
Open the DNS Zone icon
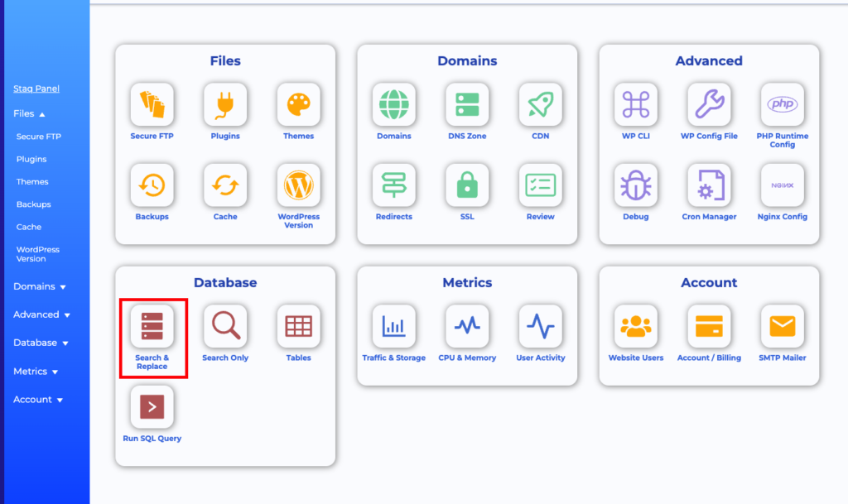coord(467,105)
